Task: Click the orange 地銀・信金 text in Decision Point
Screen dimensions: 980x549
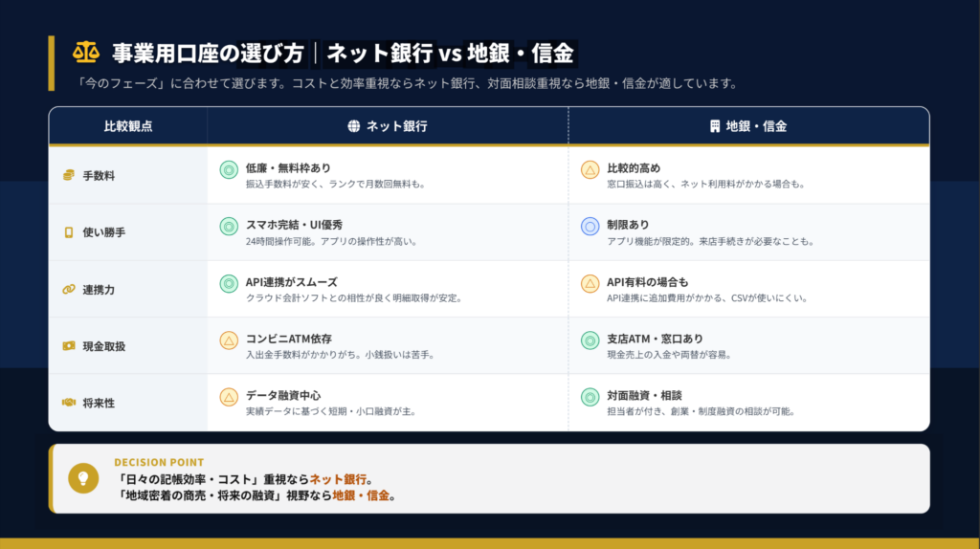Action: (x=363, y=495)
